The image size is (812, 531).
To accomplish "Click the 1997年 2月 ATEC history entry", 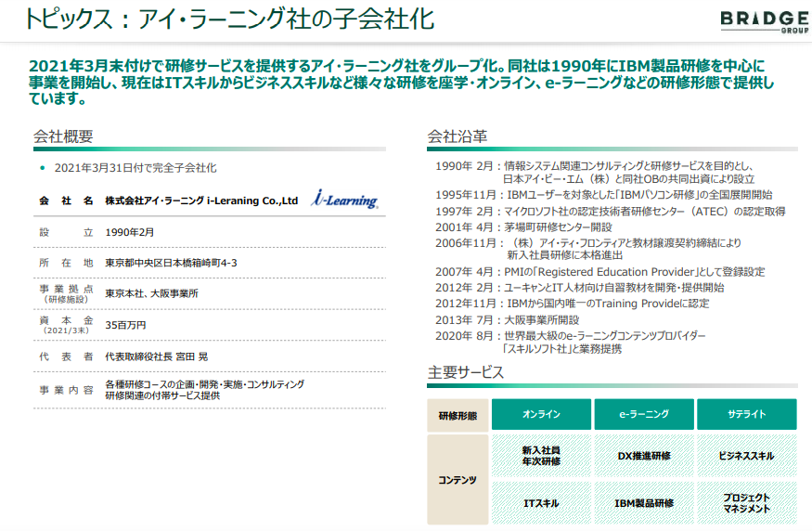I will pos(611,211).
